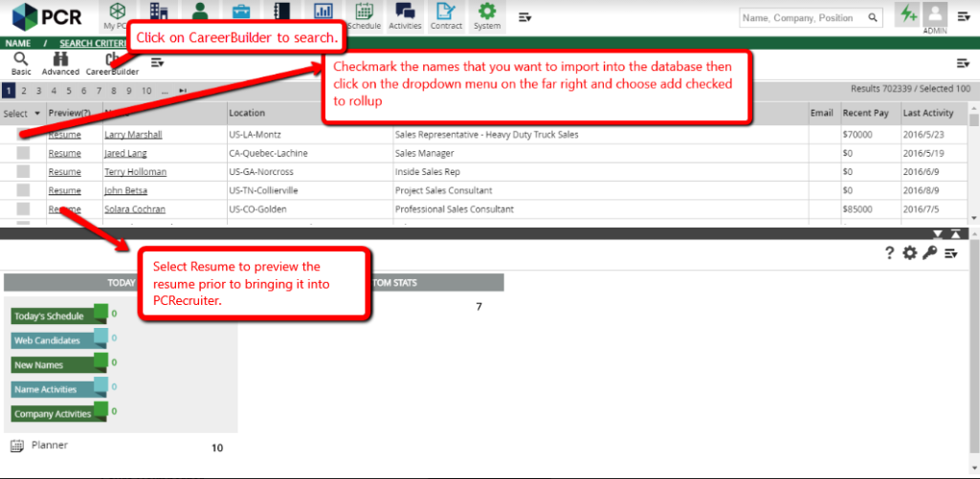Open the System gear icon
Image resolution: width=980 pixels, height=479 pixels.
(487, 11)
